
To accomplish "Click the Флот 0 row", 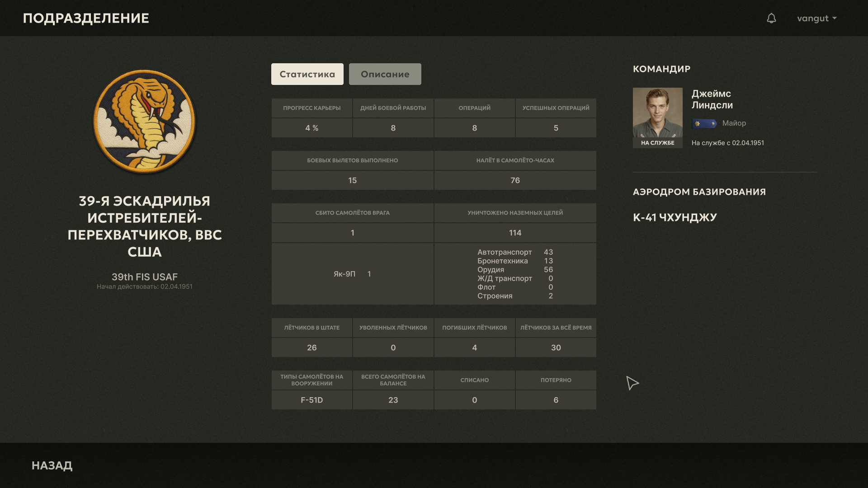I will [515, 287].
